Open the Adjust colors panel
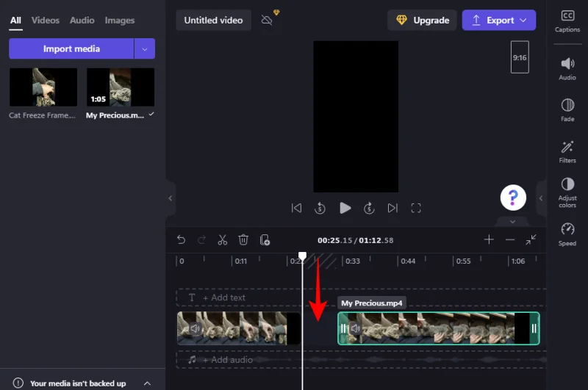 (x=567, y=192)
